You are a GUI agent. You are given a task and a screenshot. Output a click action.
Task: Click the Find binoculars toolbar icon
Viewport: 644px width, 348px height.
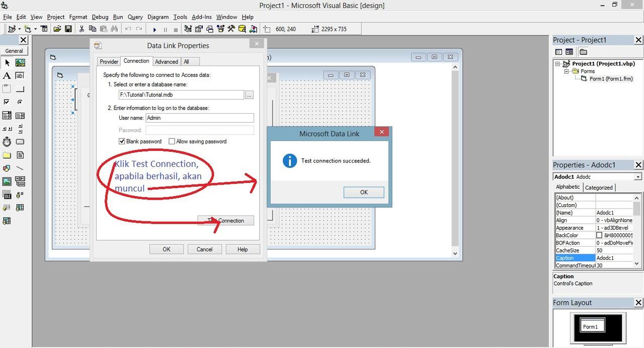click(x=115, y=29)
